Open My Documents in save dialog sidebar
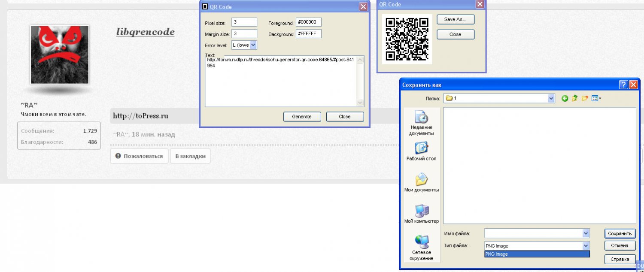 click(x=421, y=182)
